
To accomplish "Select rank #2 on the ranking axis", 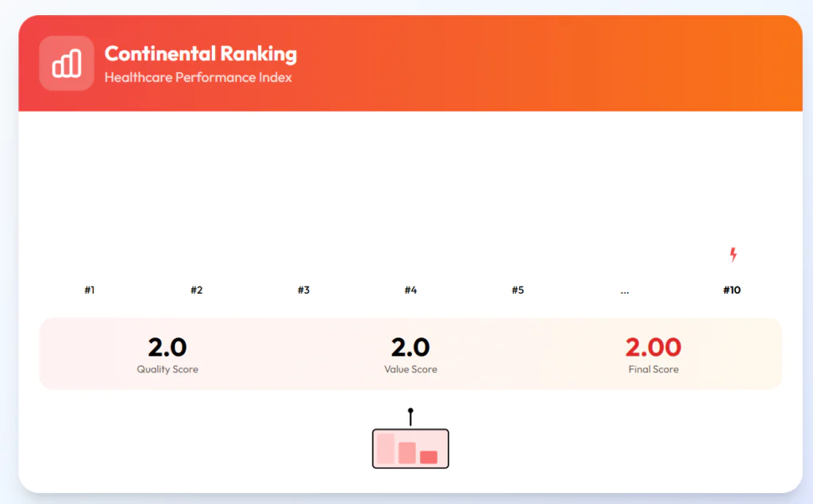I will 197,290.
